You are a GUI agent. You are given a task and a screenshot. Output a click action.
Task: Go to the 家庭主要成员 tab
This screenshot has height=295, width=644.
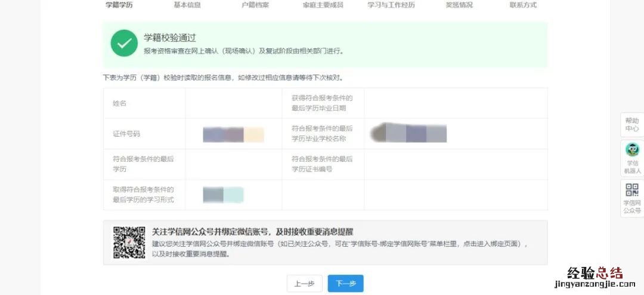(323, 5)
